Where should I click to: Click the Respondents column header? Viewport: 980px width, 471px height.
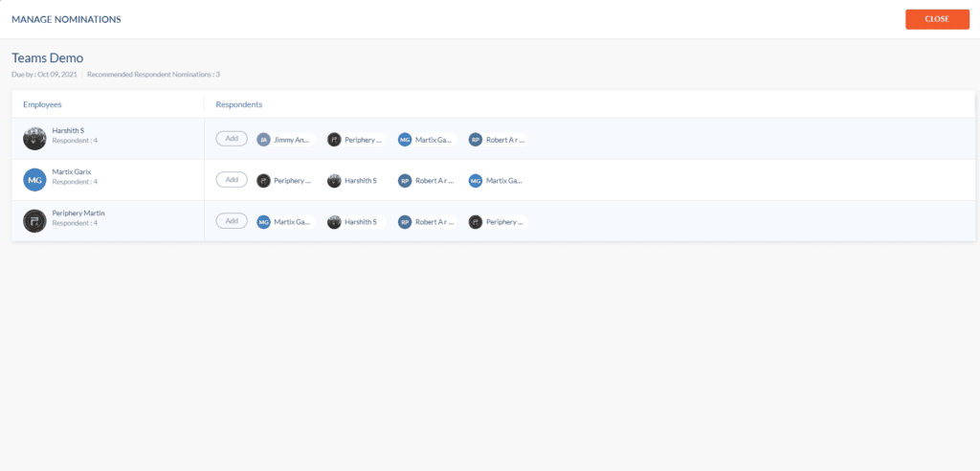point(238,104)
